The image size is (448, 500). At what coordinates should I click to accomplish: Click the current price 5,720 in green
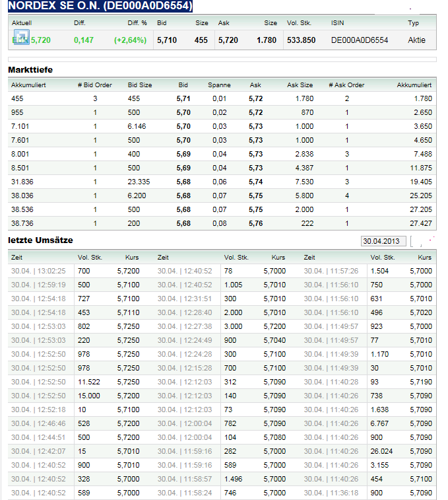point(41,40)
